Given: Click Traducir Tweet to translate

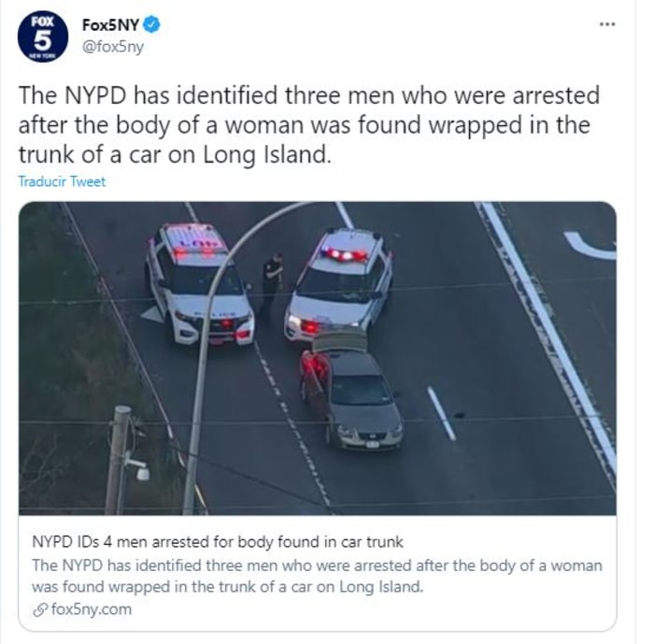Looking at the screenshot, I should (62, 181).
